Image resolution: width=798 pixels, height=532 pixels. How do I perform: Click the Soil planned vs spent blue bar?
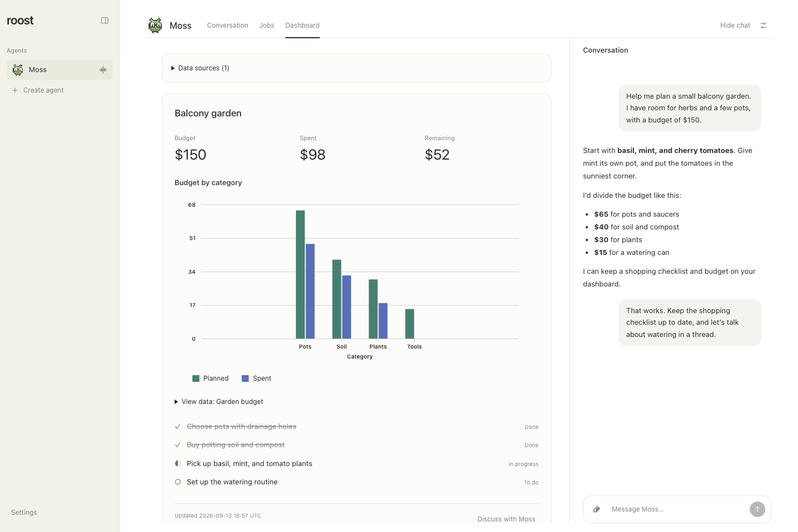[x=347, y=307]
